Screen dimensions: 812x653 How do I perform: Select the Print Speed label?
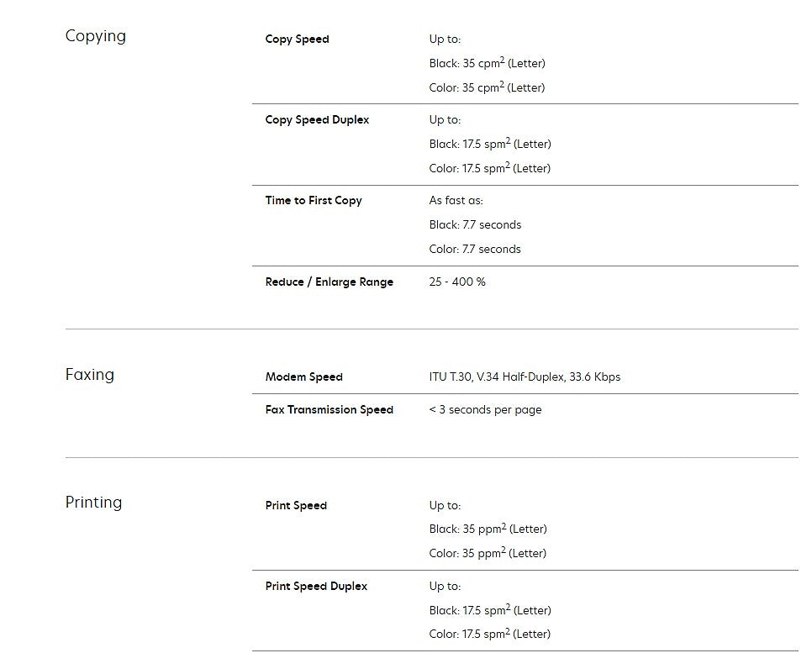pyautogui.click(x=296, y=506)
